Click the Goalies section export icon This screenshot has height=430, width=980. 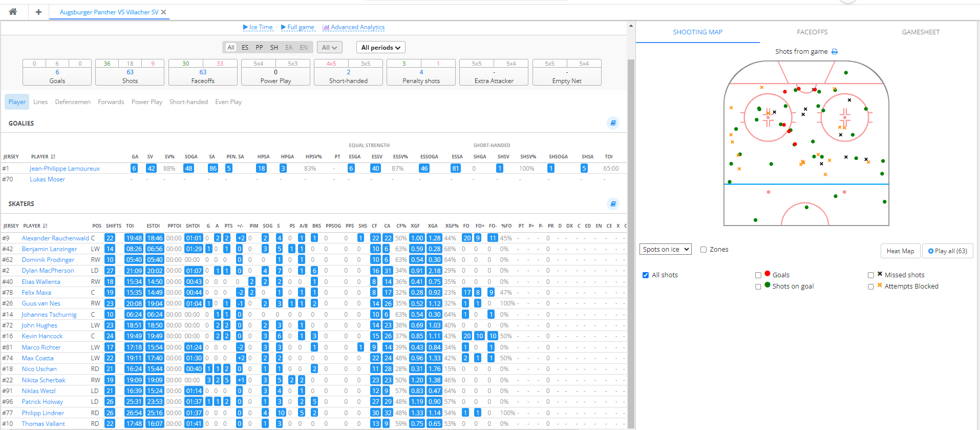[613, 123]
